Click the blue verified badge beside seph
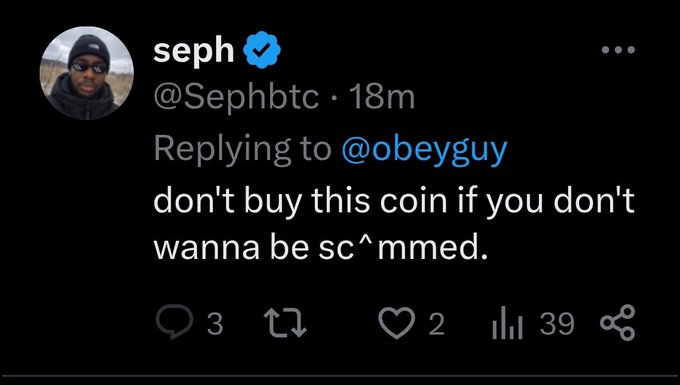The height and width of the screenshot is (385, 680). click(262, 50)
